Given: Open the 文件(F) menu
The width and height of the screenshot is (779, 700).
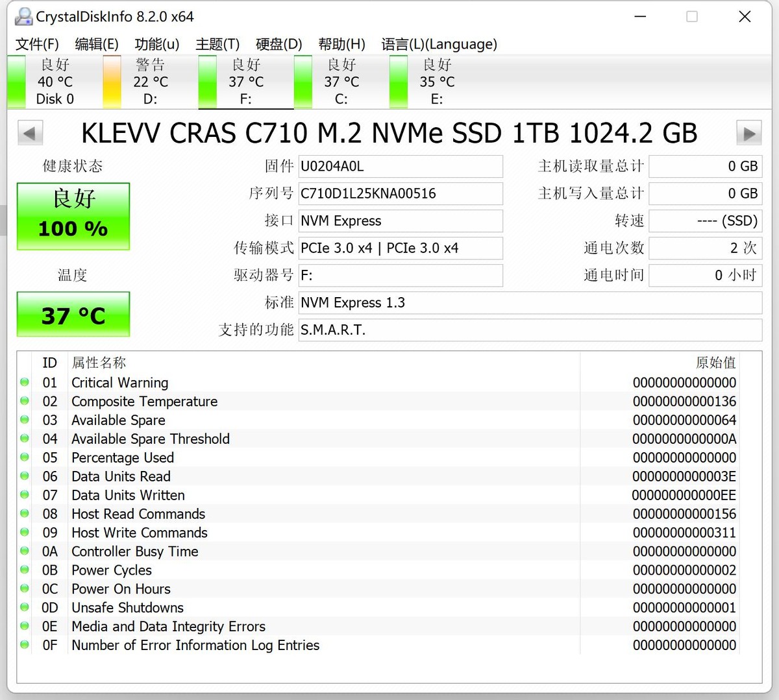Looking at the screenshot, I should [x=37, y=44].
